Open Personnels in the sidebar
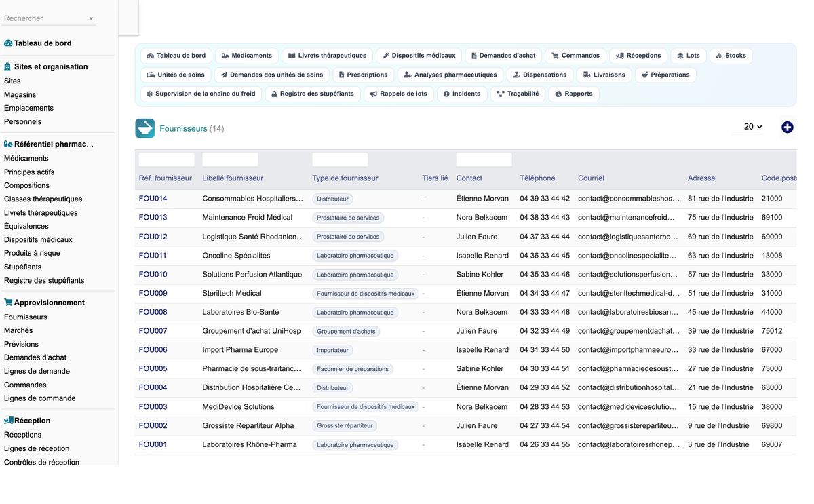814x504 pixels. point(22,122)
